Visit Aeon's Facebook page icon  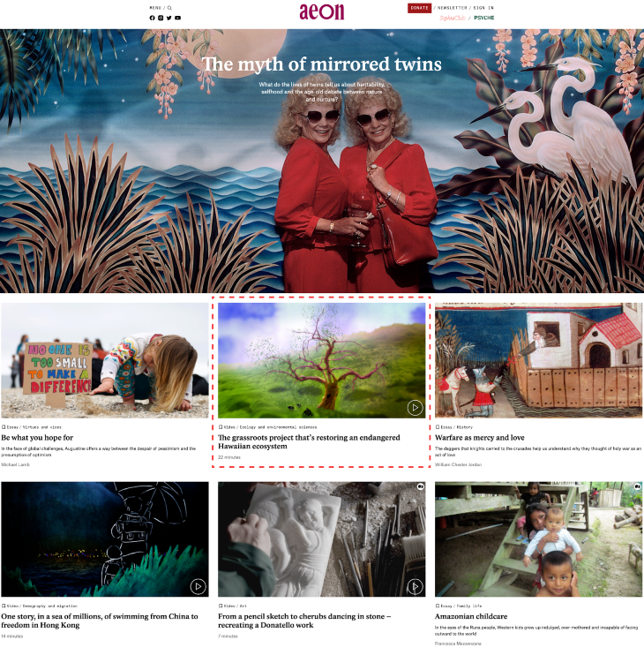152,18
